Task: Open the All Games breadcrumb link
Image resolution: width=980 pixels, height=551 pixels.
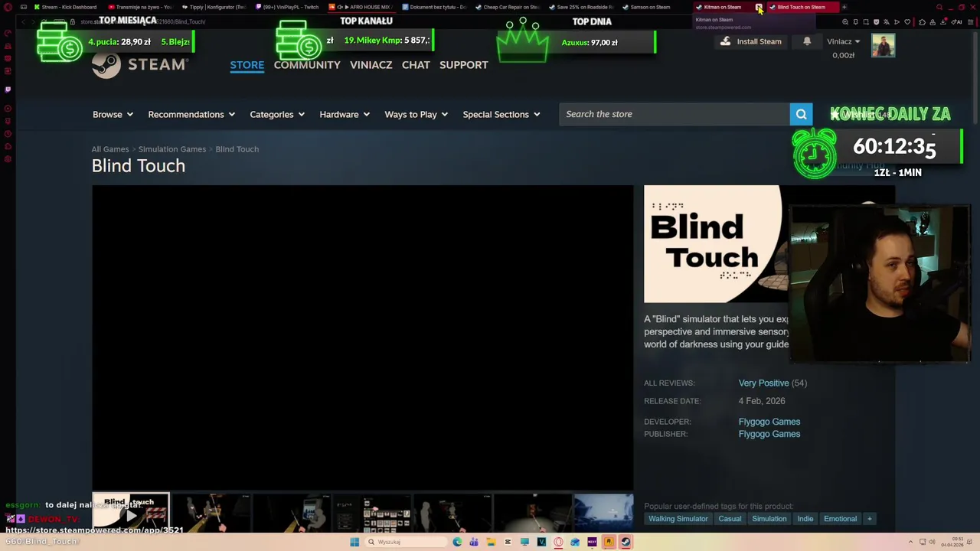Action: tap(110, 149)
